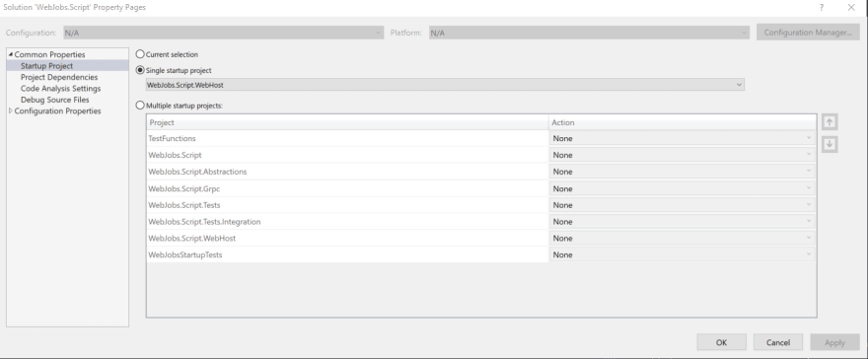Click the Cancel button
Viewport: 868px width, 359px height.
(x=778, y=342)
